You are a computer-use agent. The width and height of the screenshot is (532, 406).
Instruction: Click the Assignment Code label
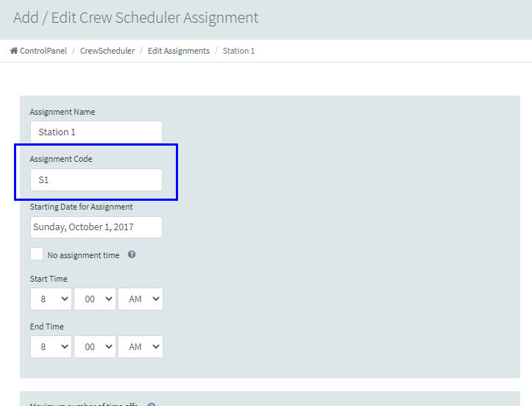click(x=61, y=159)
